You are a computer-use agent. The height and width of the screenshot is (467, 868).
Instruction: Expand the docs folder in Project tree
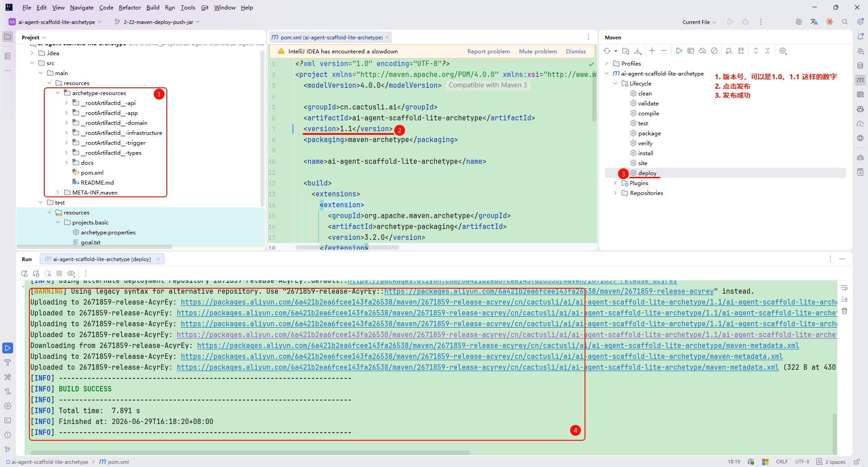tap(66, 163)
